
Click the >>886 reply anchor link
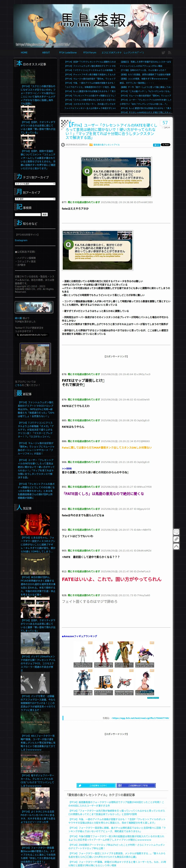pos(66,468)
